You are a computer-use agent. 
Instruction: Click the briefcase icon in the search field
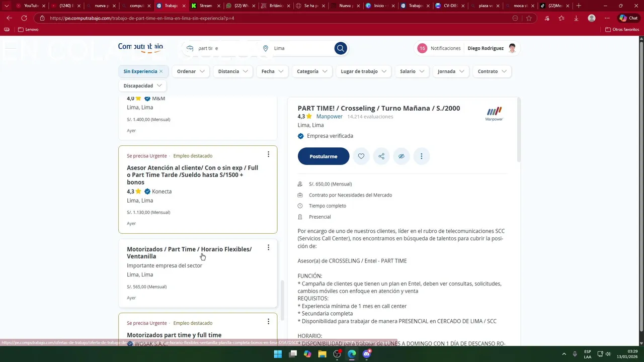click(x=190, y=48)
